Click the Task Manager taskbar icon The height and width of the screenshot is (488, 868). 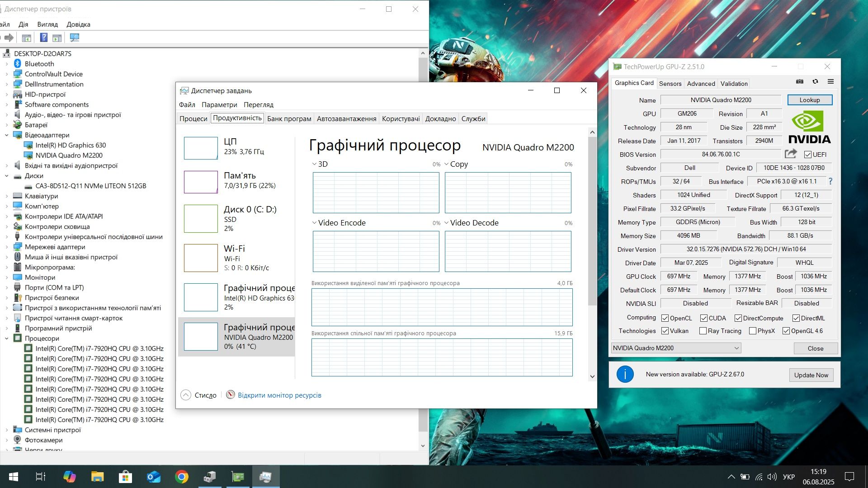pyautogui.click(x=266, y=477)
